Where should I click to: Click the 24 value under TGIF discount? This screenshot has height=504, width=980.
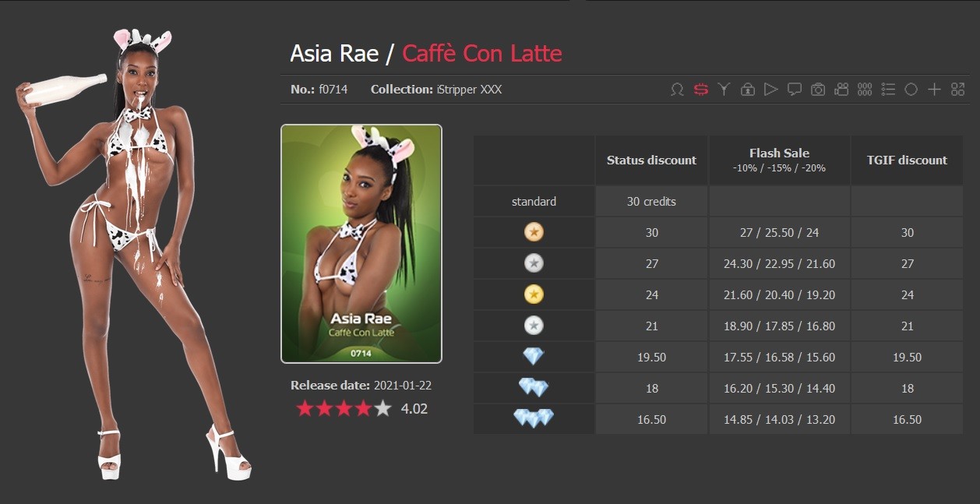coord(907,294)
